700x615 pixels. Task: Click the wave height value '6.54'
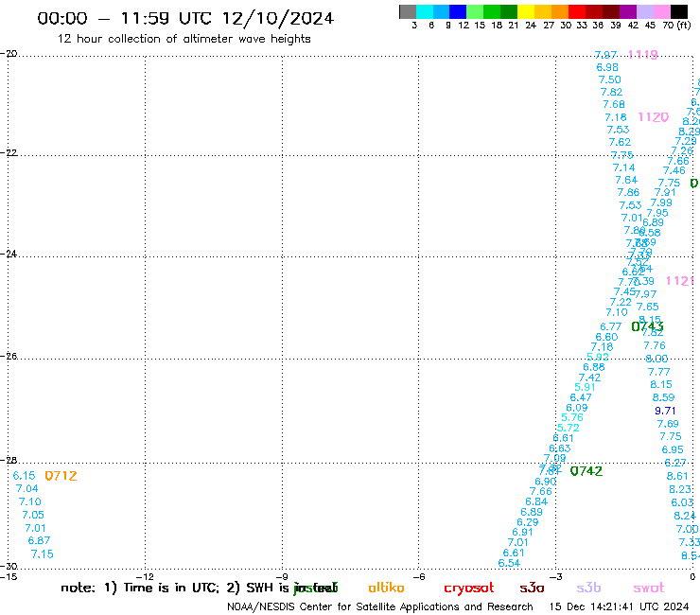tap(509, 563)
